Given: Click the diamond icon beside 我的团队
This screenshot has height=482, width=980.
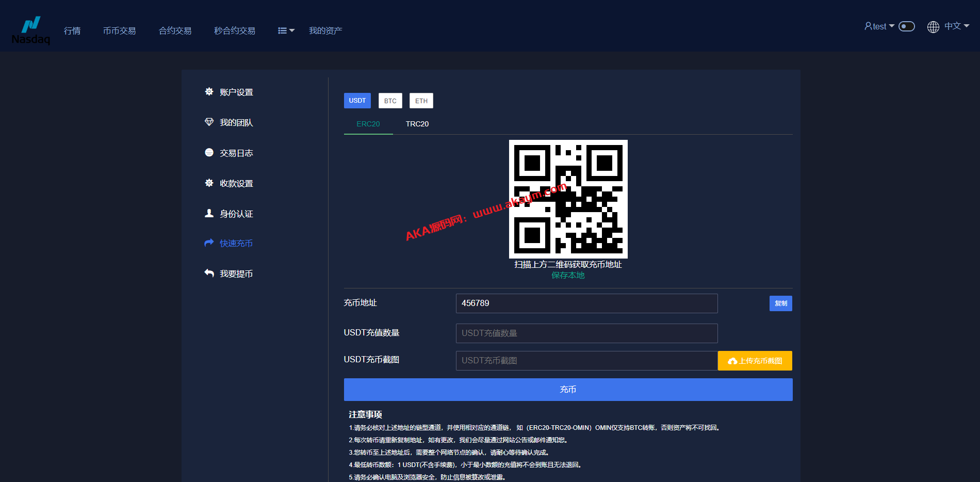Looking at the screenshot, I should pyautogui.click(x=209, y=122).
